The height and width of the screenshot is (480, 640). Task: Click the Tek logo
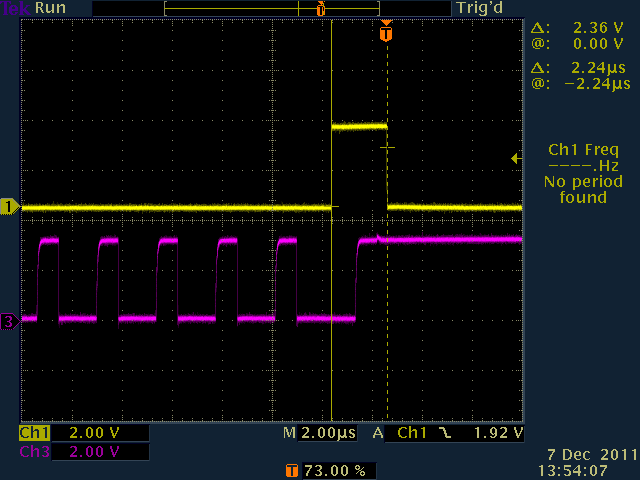tap(15, 8)
